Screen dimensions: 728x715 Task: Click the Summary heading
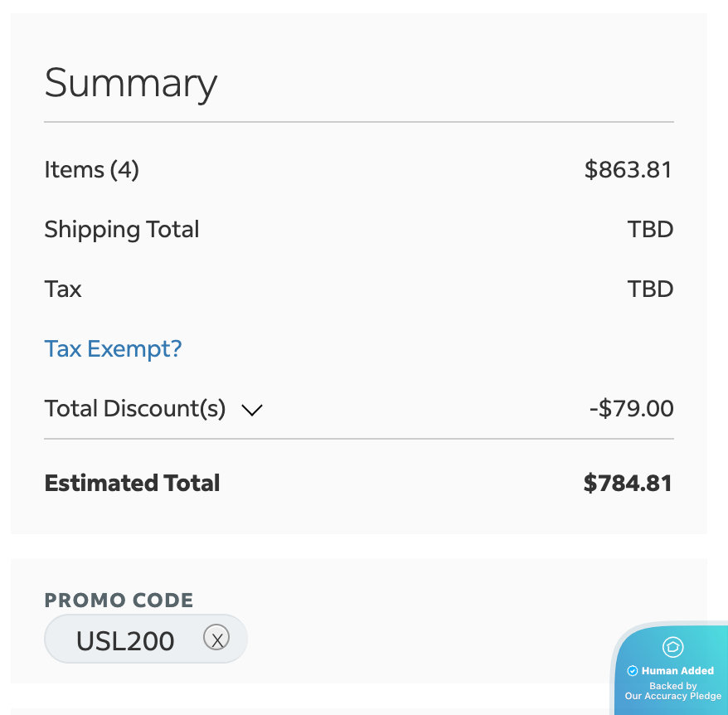point(131,83)
